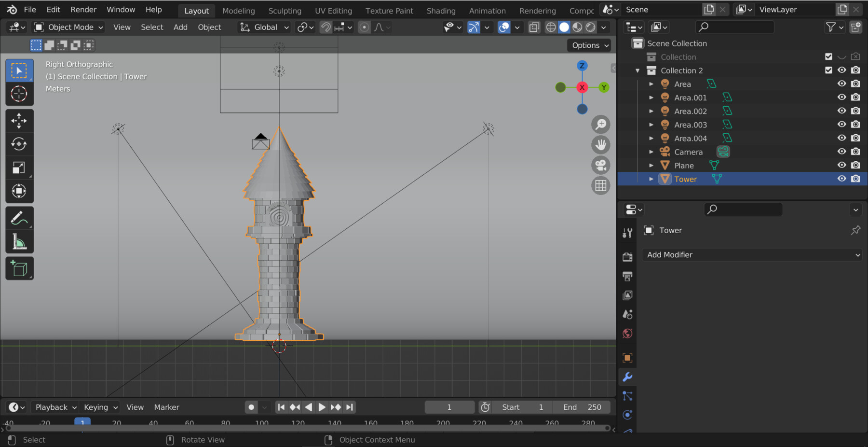Disable Area.002 in renders via camera toggle
The height and width of the screenshot is (447, 868).
tap(855, 111)
